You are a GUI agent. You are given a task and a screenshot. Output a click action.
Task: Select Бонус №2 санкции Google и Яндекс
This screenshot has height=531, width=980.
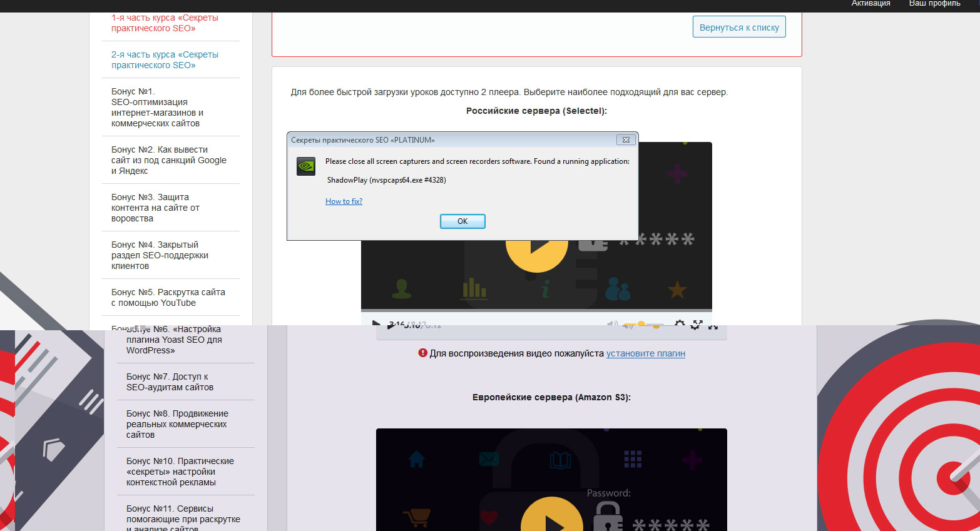click(x=169, y=160)
